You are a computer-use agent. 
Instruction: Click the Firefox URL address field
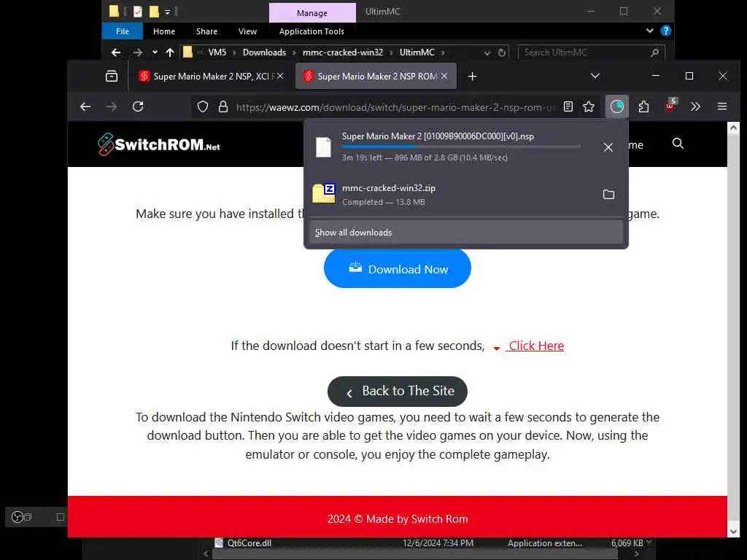point(395,107)
